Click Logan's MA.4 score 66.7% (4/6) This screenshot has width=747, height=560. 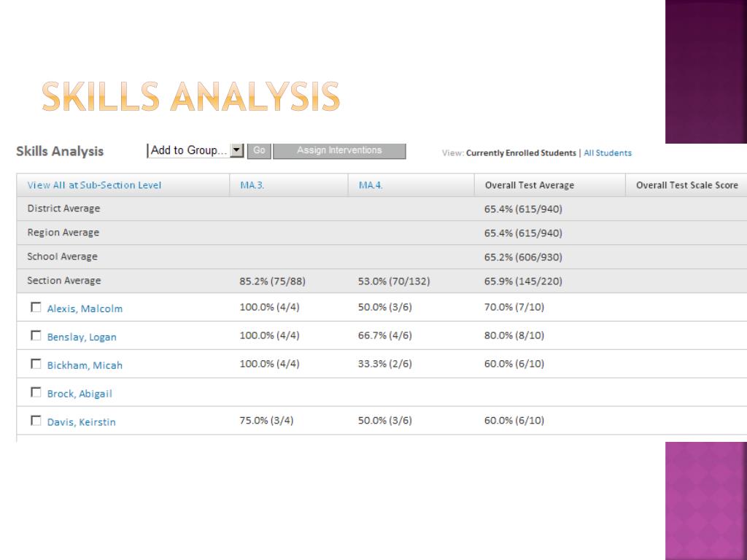point(385,335)
